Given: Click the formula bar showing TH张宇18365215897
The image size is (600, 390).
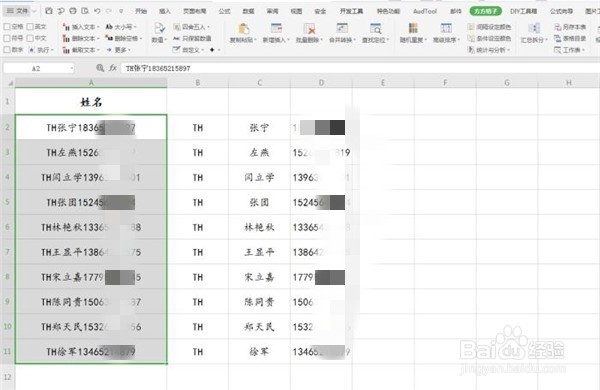Looking at the screenshot, I should click(x=360, y=68).
